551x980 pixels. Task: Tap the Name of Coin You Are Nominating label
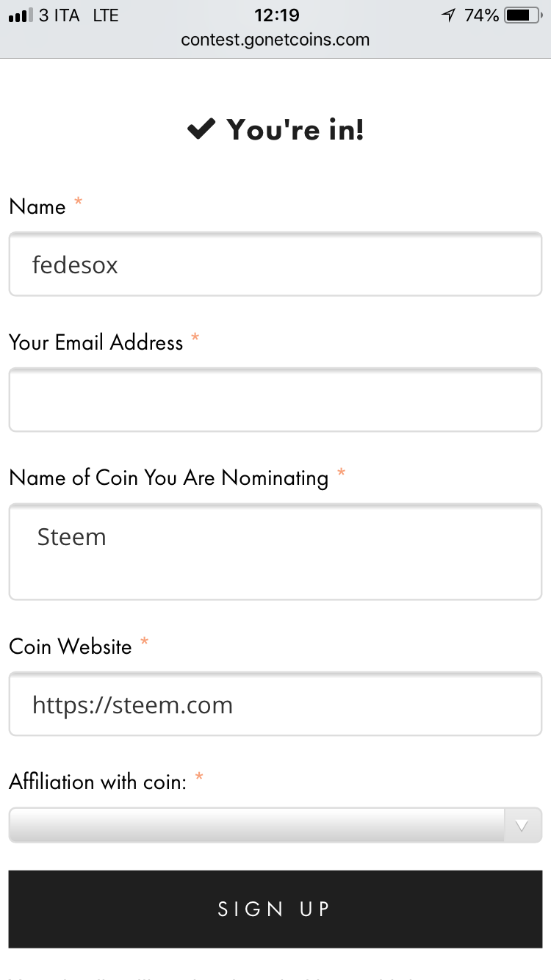[x=168, y=478]
